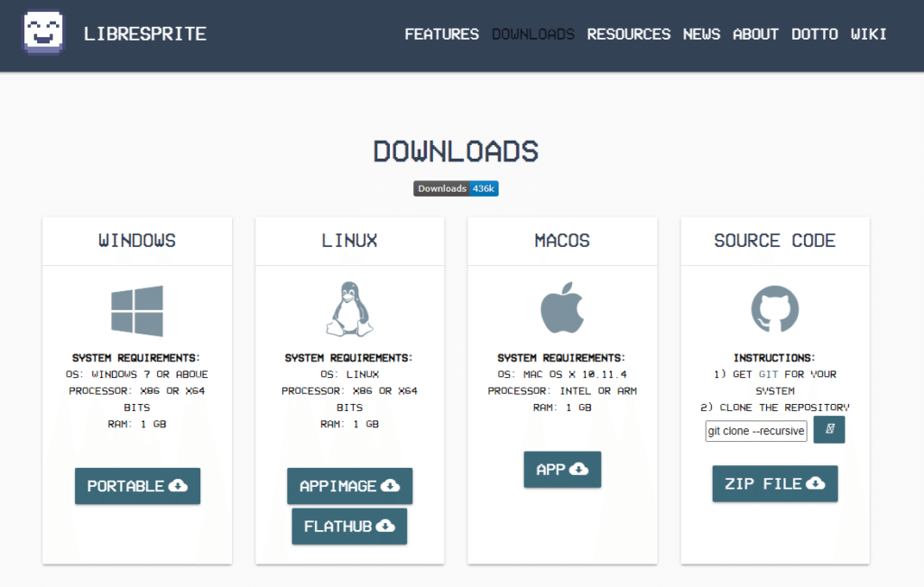Image resolution: width=924 pixels, height=587 pixels.
Task: Click the LIBRESPRITE site title
Action: tap(145, 34)
